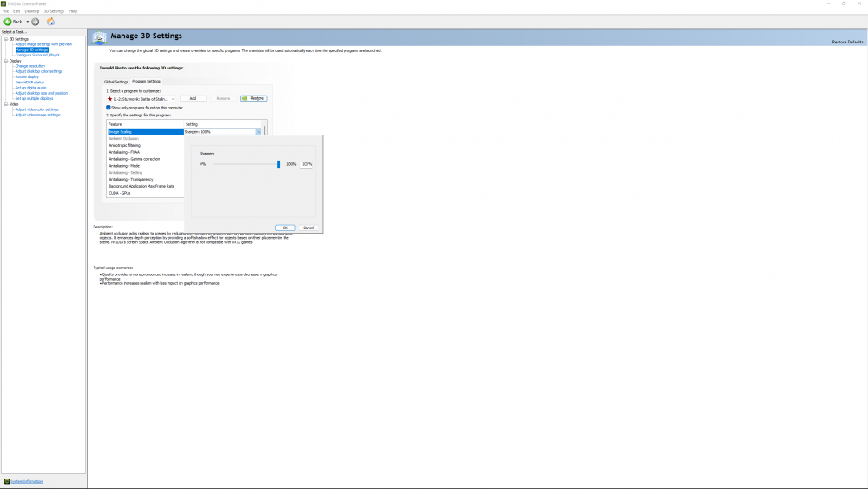868x489 pixels.
Task: Cancel the sharpen popup
Action: coord(308,228)
